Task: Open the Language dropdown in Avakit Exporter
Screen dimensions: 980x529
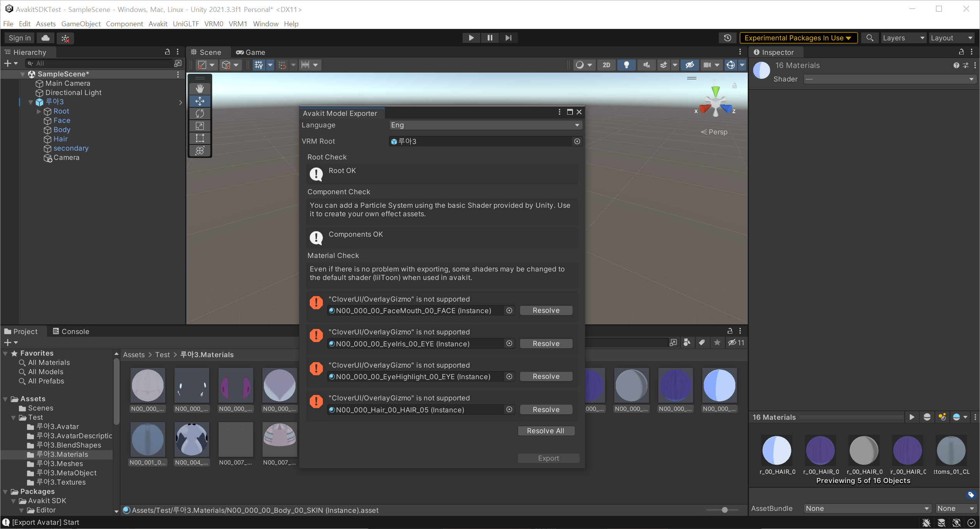Action: click(485, 125)
